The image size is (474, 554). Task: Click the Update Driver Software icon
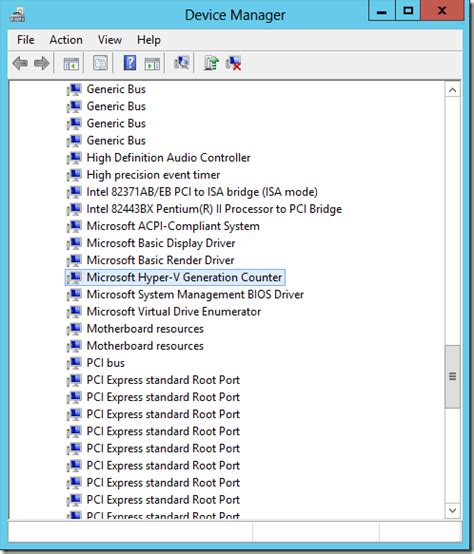pyautogui.click(x=211, y=63)
